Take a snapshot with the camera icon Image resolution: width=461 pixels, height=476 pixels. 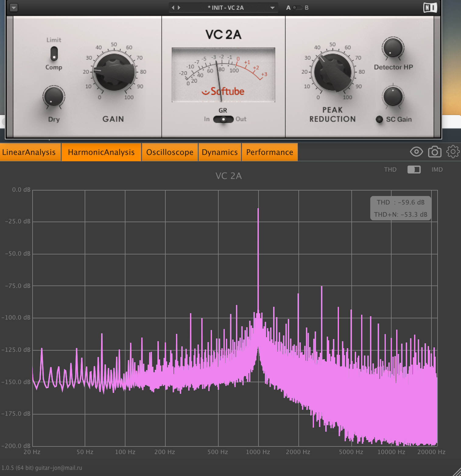tap(435, 152)
